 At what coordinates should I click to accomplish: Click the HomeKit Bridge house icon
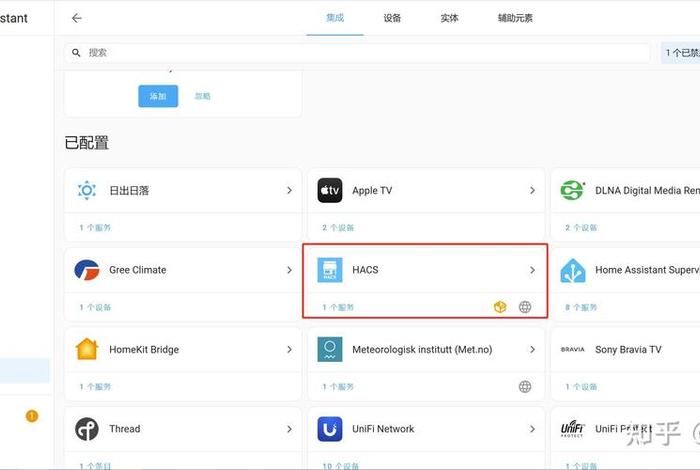[x=87, y=350]
